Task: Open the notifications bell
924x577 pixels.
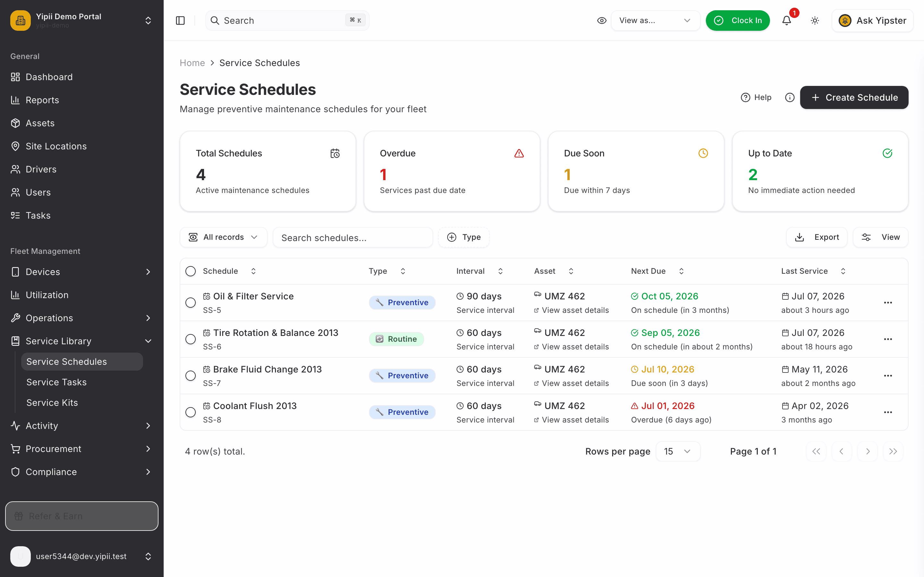Action: (787, 21)
